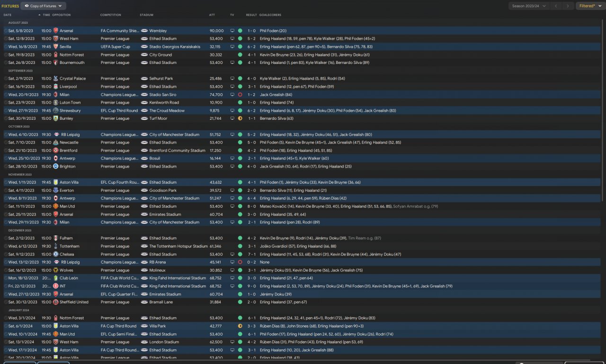606x364 pixels.
Task: Select the Everton club crest
Action: pyautogui.click(x=55, y=190)
